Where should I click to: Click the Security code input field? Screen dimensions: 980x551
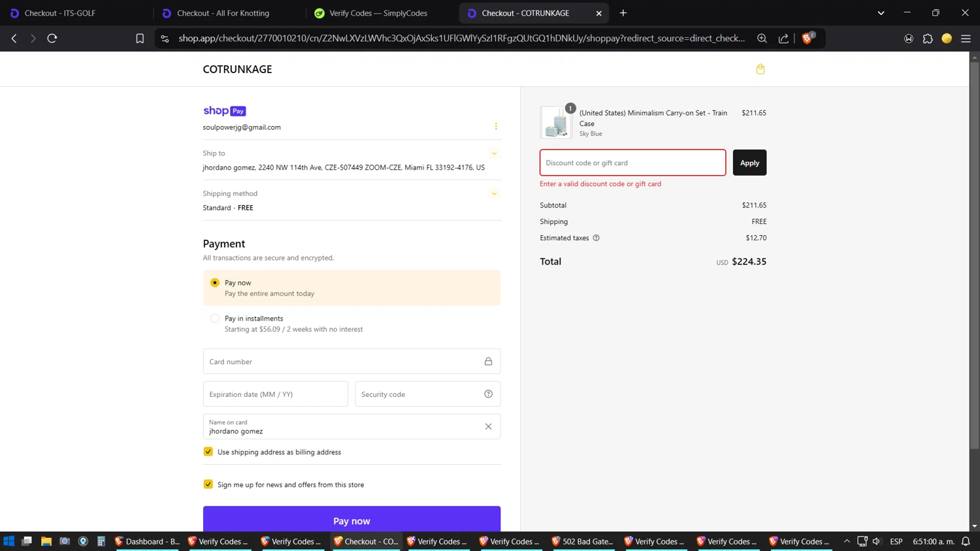[428, 394]
